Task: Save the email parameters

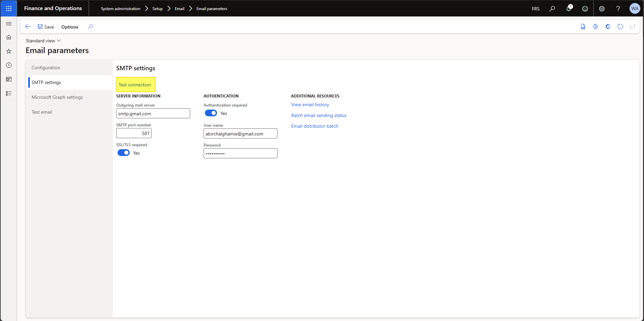Action: tap(46, 27)
